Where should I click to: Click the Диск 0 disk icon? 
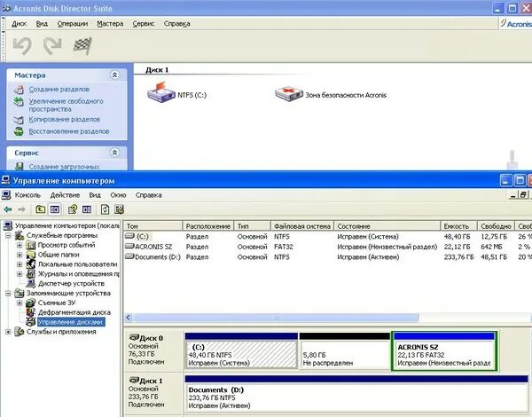134,337
